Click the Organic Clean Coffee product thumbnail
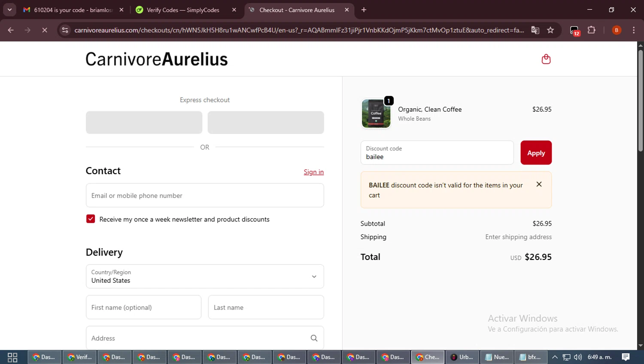The height and width of the screenshot is (364, 644). pos(376,113)
